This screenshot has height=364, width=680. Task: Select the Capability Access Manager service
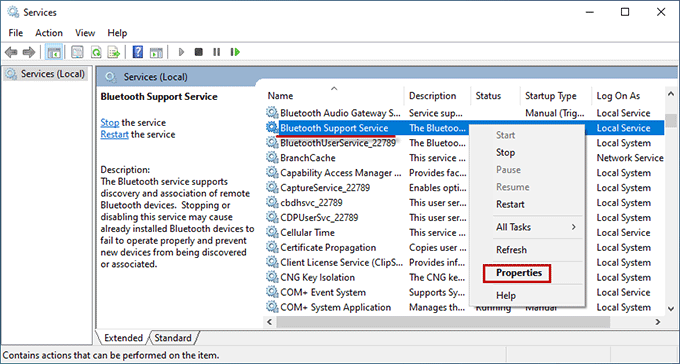click(x=341, y=173)
